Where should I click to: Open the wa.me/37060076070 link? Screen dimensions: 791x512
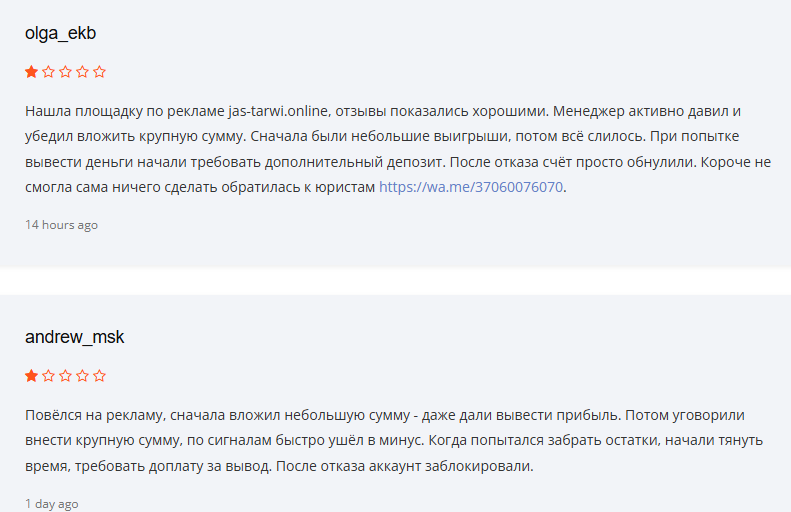point(471,187)
